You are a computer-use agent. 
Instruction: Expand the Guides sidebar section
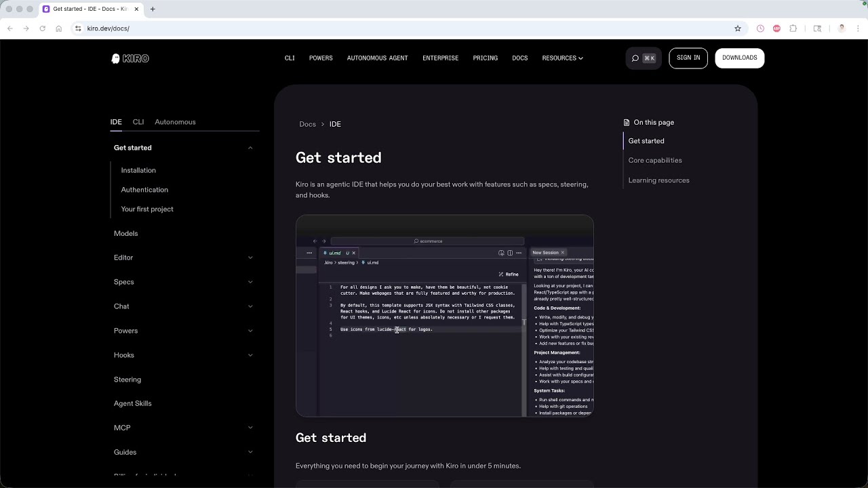click(x=250, y=452)
